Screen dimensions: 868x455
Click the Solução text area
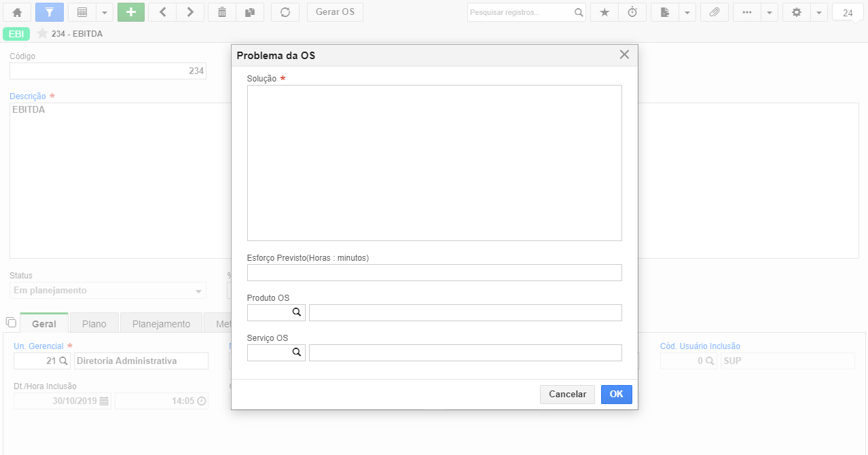pos(435,163)
